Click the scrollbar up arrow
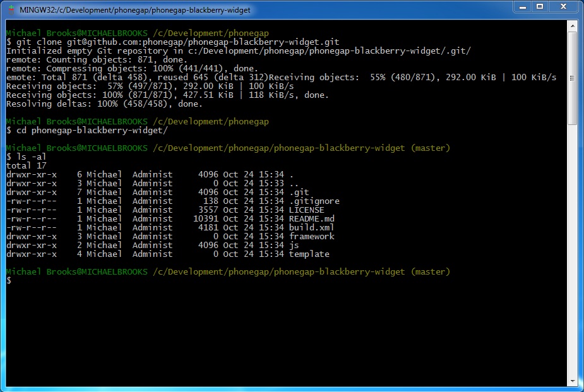This screenshot has height=392, width=584. point(572,26)
